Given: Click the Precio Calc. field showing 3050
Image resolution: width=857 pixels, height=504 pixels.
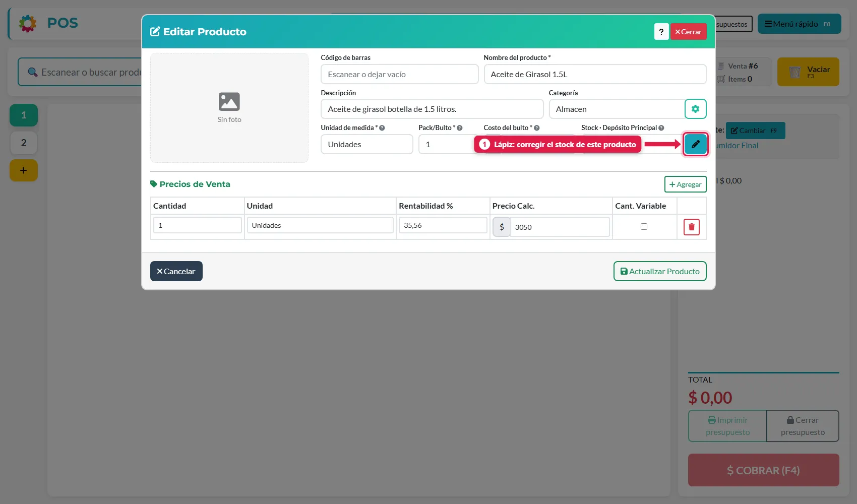Looking at the screenshot, I should [560, 227].
